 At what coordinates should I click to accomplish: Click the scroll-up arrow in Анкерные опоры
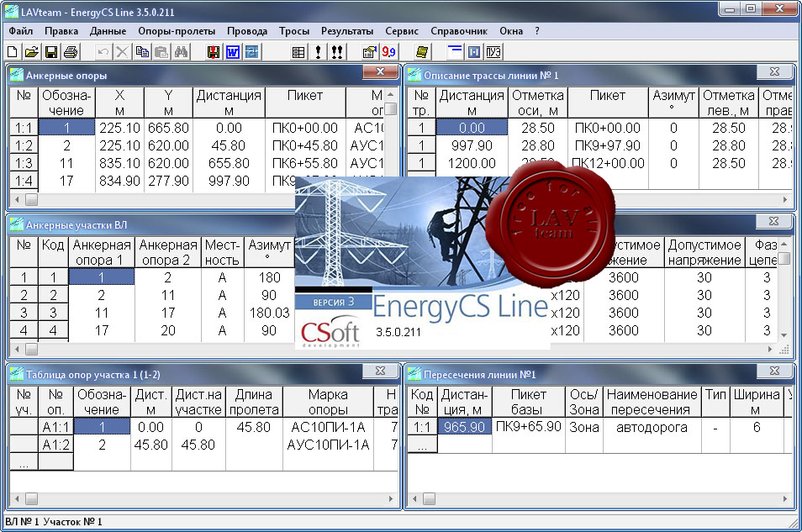click(391, 95)
